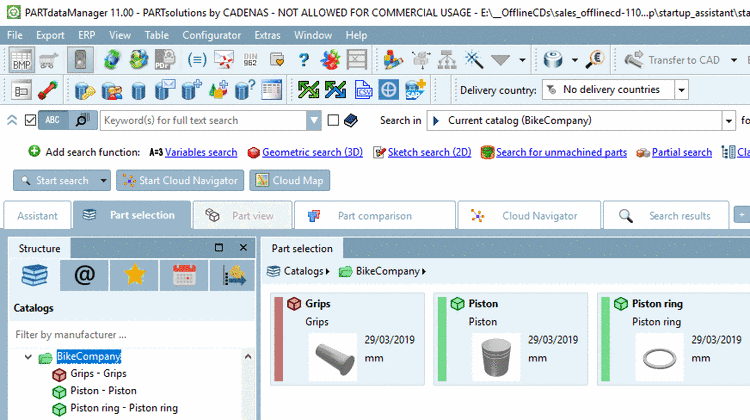
Task: Open the File menu
Action: 14,35
